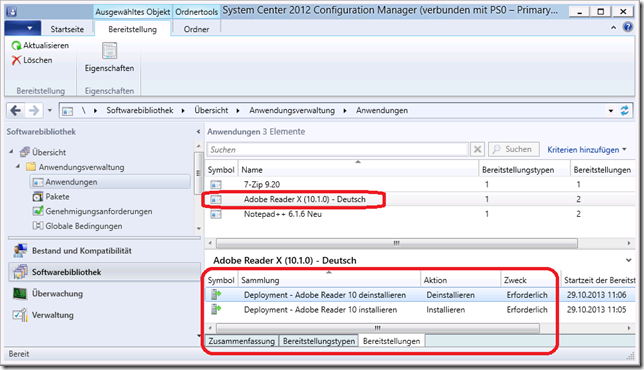The image size is (644, 370).
Task: Click the installieren deployment row icon
Action: pyautogui.click(x=216, y=309)
